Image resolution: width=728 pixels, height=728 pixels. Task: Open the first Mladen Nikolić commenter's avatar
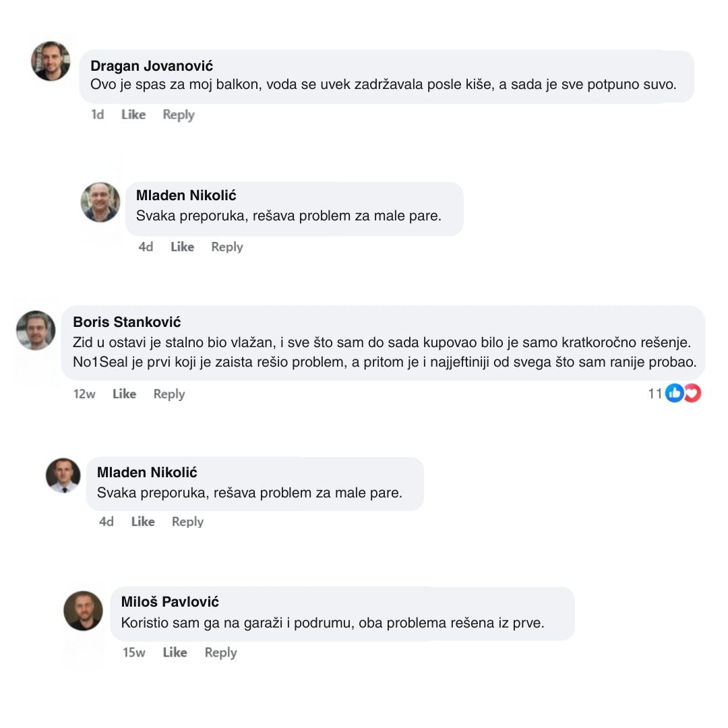point(100,202)
